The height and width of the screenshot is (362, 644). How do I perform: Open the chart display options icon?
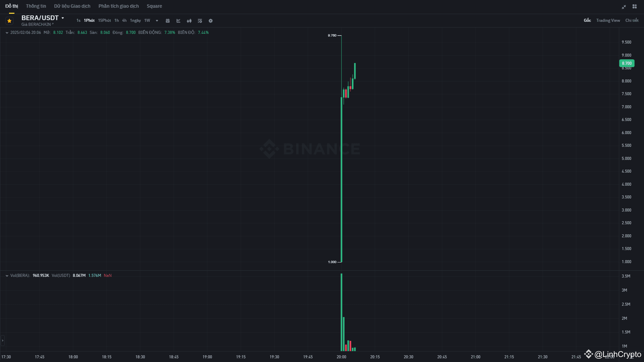(200, 21)
